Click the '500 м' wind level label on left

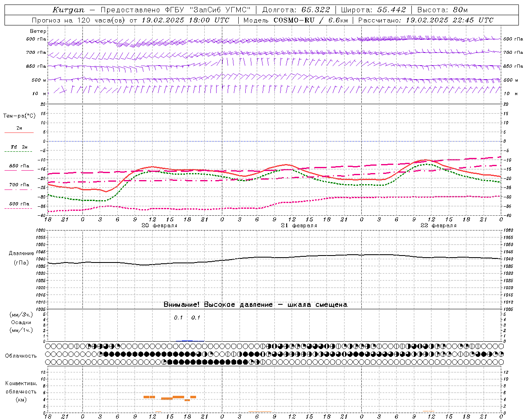pyautogui.click(x=39, y=80)
